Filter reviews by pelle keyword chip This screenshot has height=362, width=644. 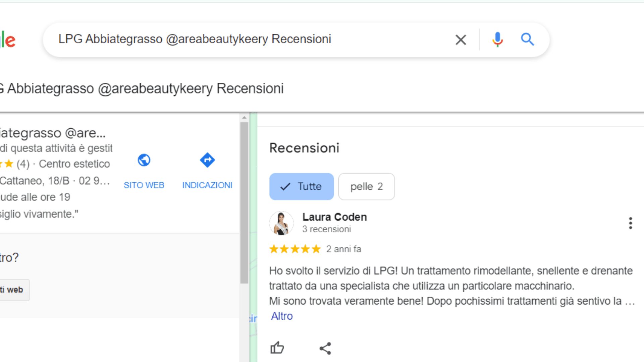pos(366,186)
